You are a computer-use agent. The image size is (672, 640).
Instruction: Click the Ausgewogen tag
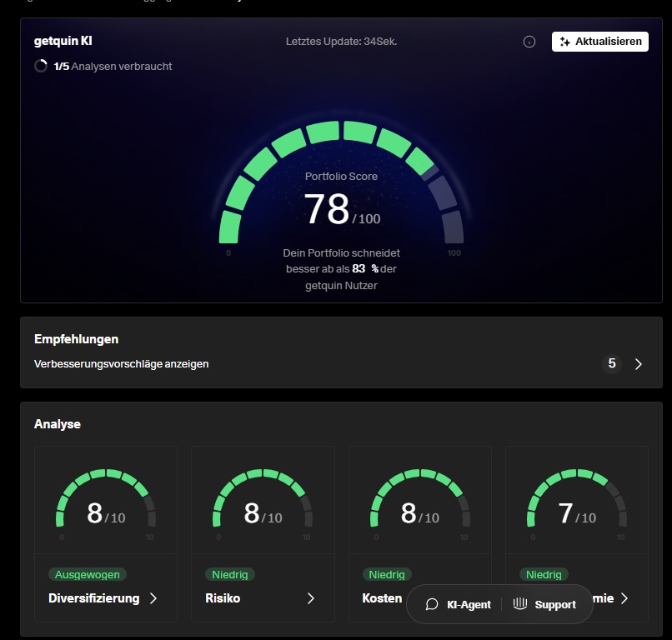click(88, 574)
